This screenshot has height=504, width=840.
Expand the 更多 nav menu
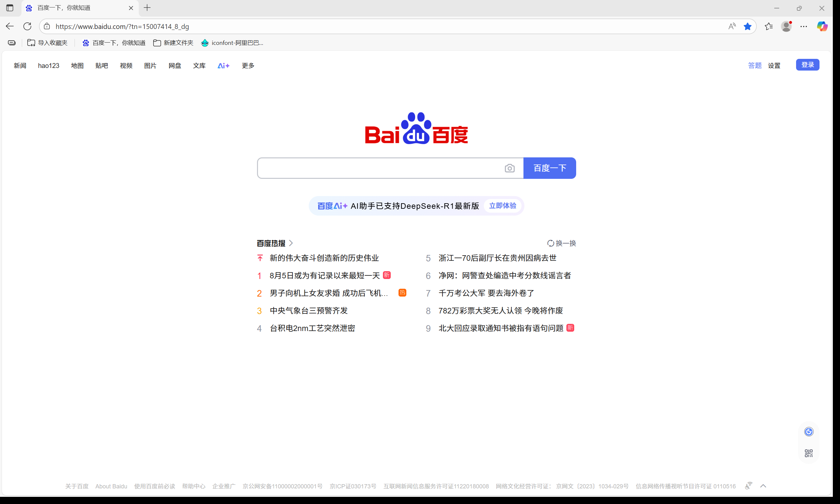248,66
